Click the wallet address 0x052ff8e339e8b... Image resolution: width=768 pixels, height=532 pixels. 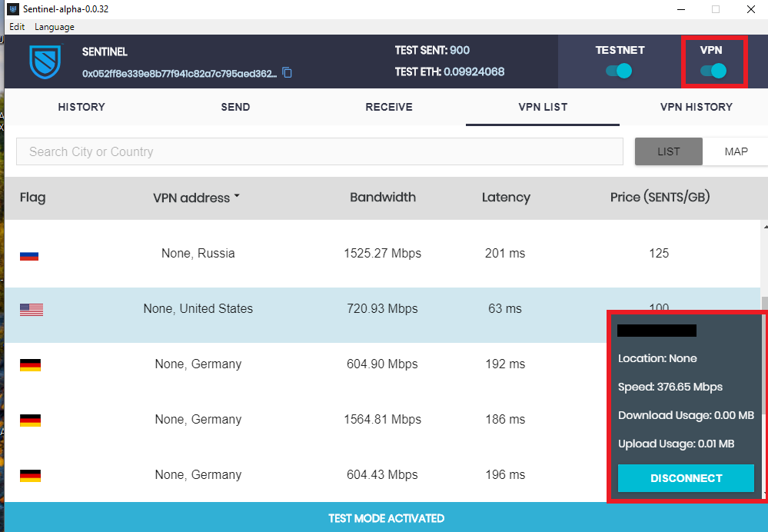[x=179, y=74]
